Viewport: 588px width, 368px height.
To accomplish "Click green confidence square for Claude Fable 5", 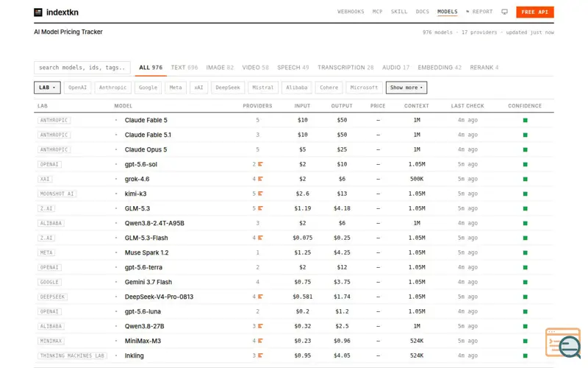I will point(525,120).
